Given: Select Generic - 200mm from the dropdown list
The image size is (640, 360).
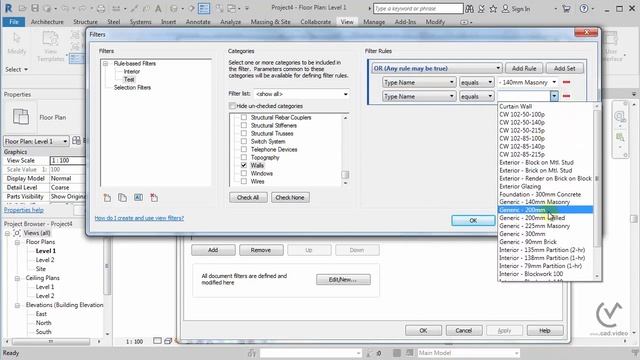Looking at the screenshot, I should coord(545,210).
